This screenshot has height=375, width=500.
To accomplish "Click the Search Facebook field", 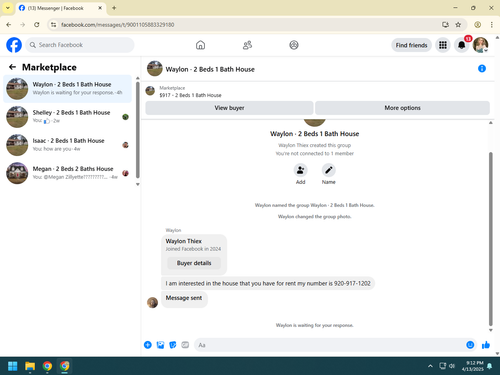I will (80, 45).
